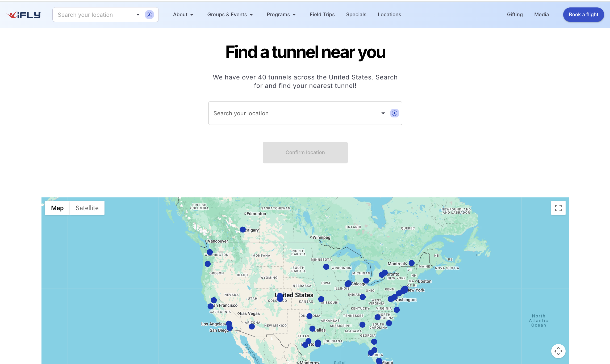This screenshot has height=364, width=610.
Task: Use my location icon in main search box
Action: [x=394, y=113]
